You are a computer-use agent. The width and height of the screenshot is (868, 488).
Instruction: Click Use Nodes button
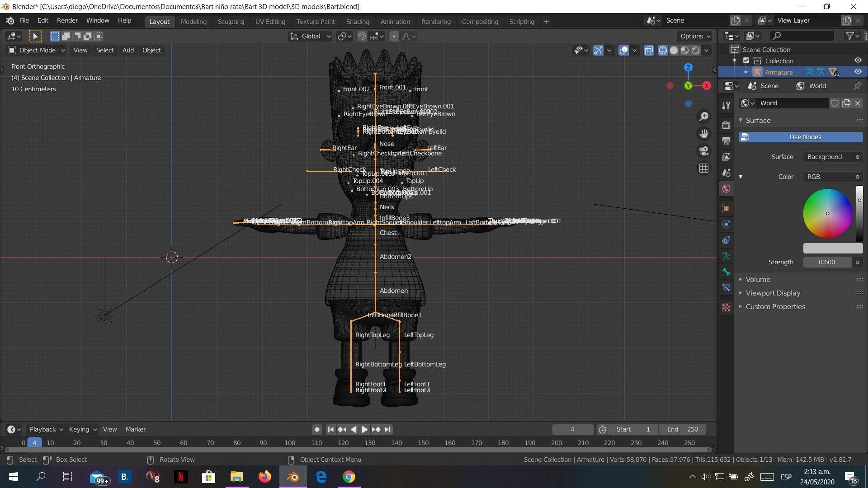click(x=801, y=137)
